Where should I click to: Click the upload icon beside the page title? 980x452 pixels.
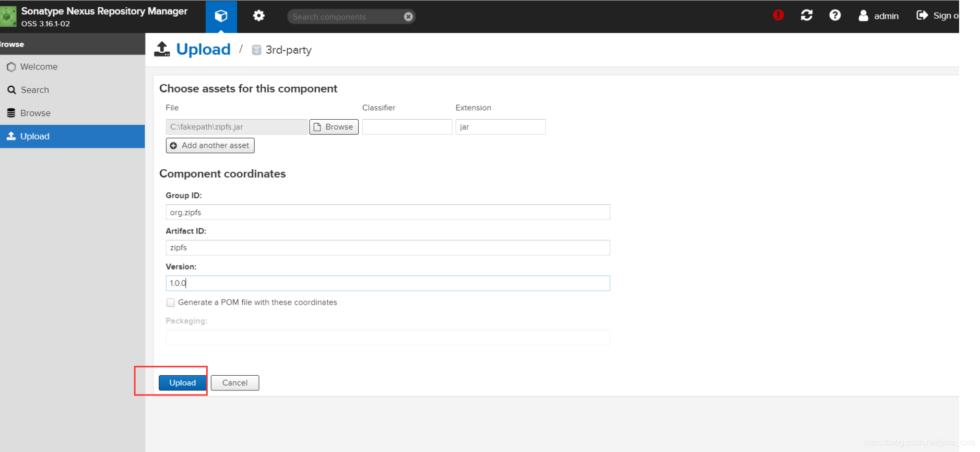coord(162,49)
